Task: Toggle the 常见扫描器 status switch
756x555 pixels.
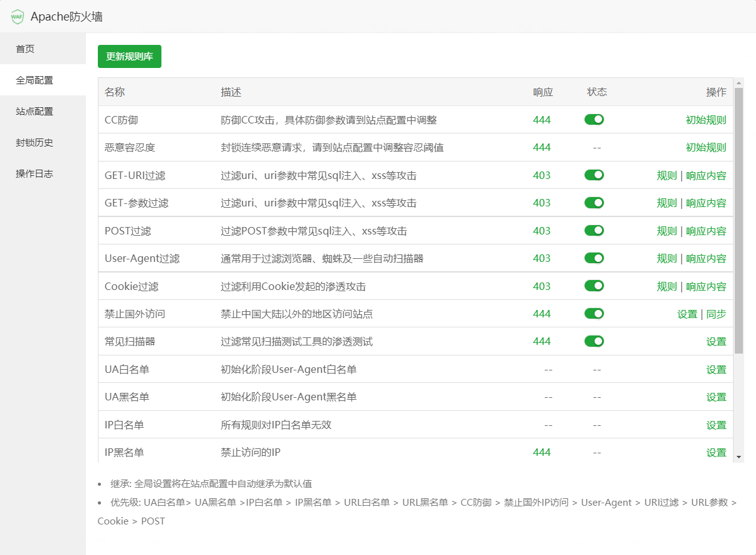Action: pyautogui.click(x=594, y=341)
